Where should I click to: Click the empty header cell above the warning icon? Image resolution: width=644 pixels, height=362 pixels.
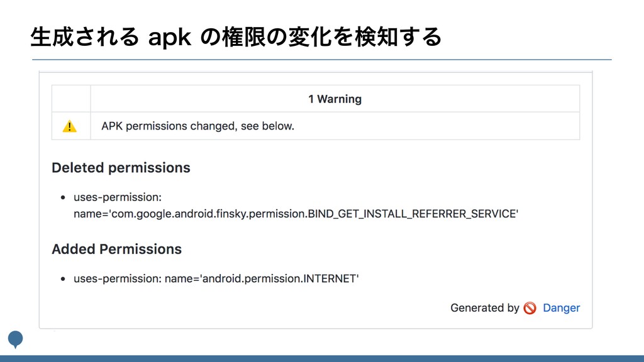point(71,99)
